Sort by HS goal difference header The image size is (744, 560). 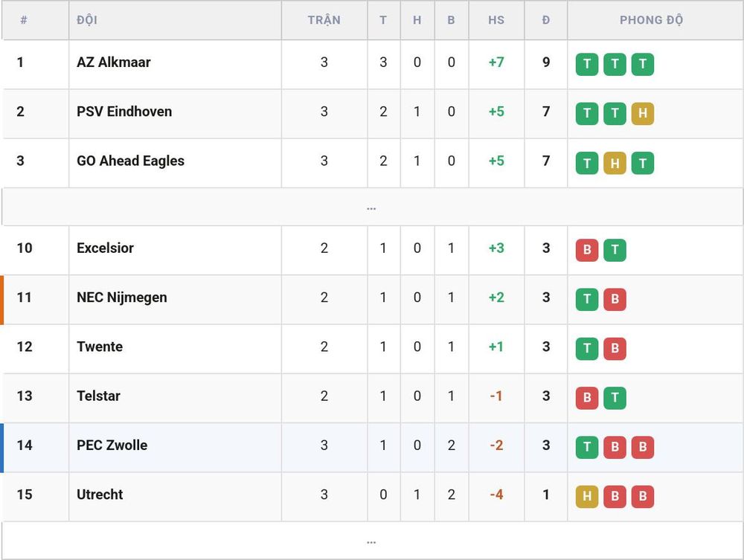click(x=496, y=20)
